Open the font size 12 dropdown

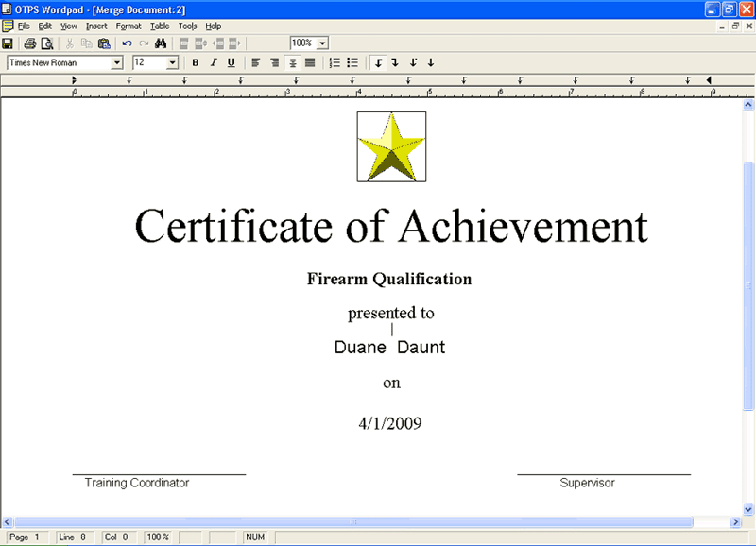click(171, 62)
